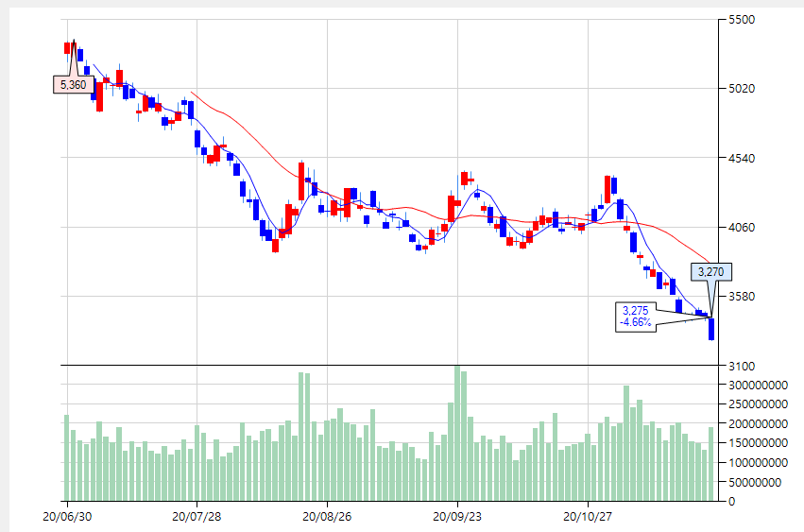
Task: Click the 20/06/30 date label
Action: (x=67, y=517)
